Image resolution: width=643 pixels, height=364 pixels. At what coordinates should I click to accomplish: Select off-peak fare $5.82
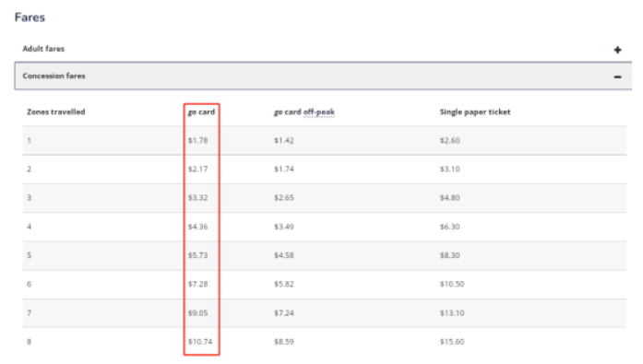point(284,284)
